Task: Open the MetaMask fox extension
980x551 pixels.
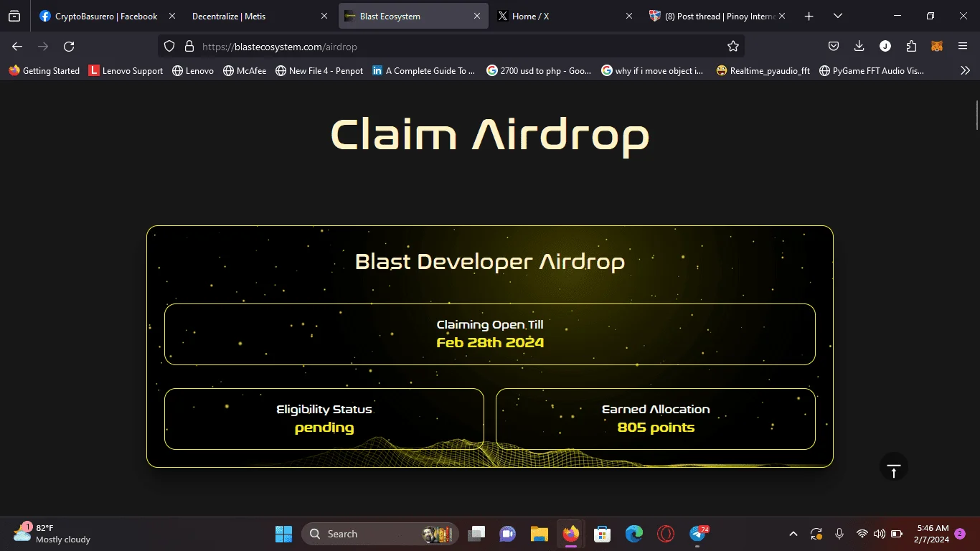Action: 937,46
